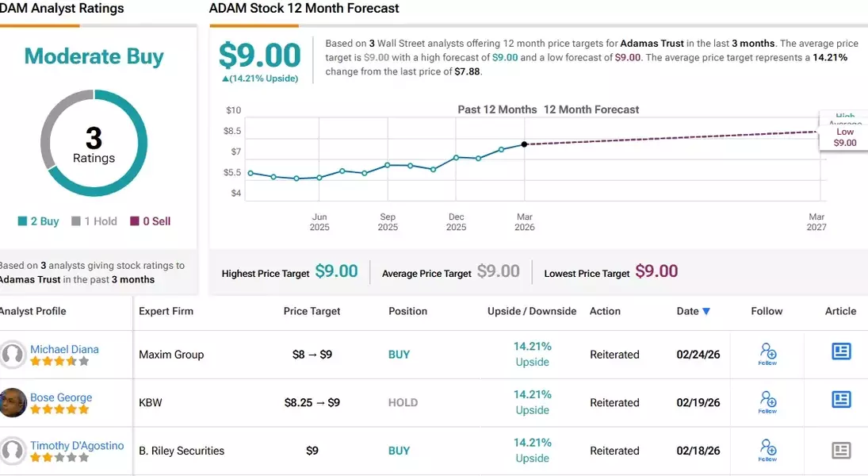
Task: Follow analyst Bose George
Action: pyautogui.click(x=767, y=401)
